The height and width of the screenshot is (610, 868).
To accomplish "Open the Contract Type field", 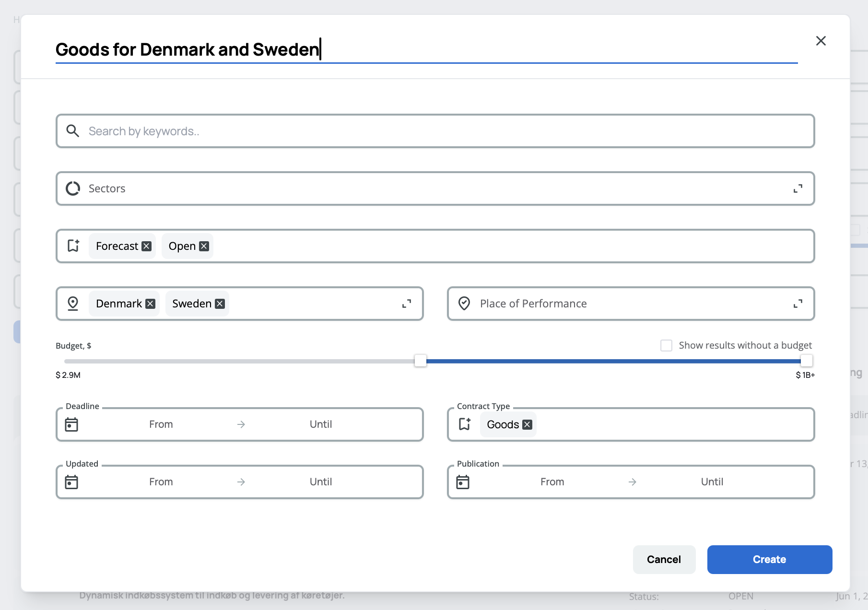I will (671, 424).
